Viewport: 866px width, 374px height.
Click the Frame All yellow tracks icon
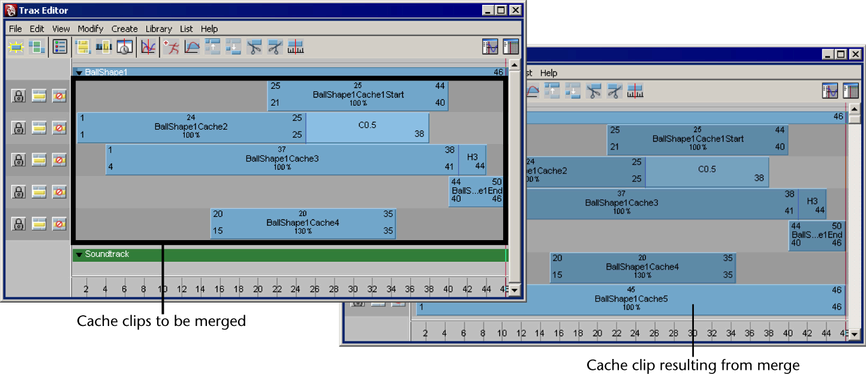pos(82,48)
